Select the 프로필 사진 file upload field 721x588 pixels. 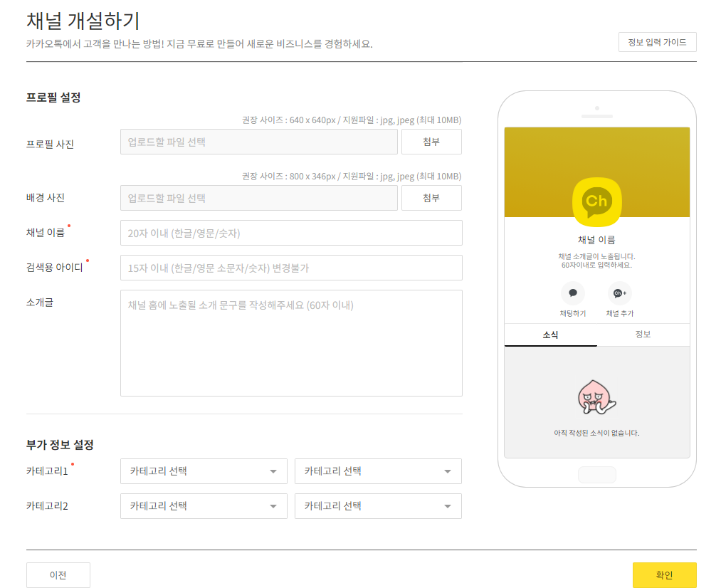[259, 142]
